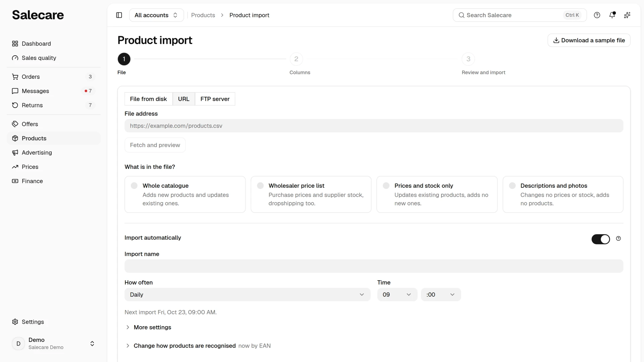
Task: Click the Messages speech bubble icon
Action: point(15,91)
